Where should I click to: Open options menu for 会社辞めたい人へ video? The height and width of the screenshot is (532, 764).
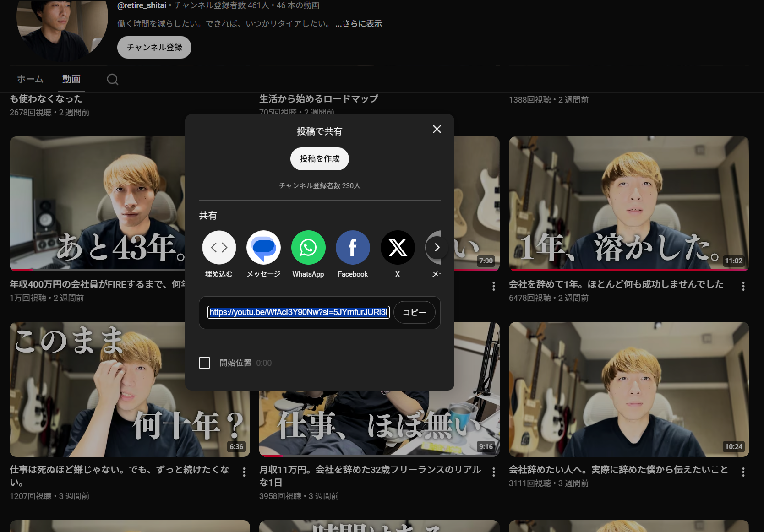point(743,472)
